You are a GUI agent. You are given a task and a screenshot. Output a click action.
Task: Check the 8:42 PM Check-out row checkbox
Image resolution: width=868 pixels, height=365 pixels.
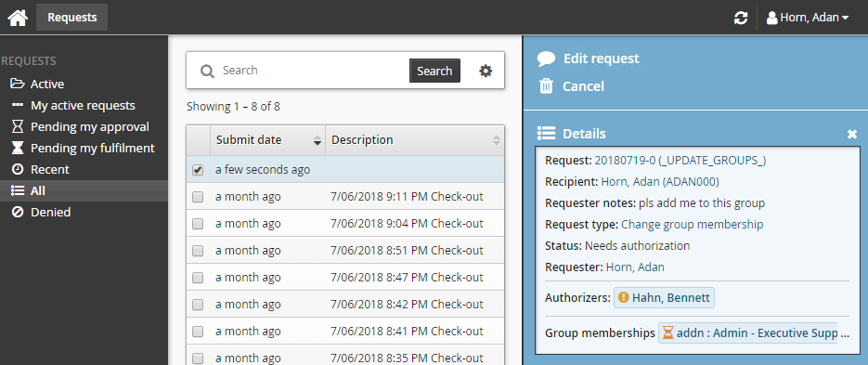coord(198,304)
